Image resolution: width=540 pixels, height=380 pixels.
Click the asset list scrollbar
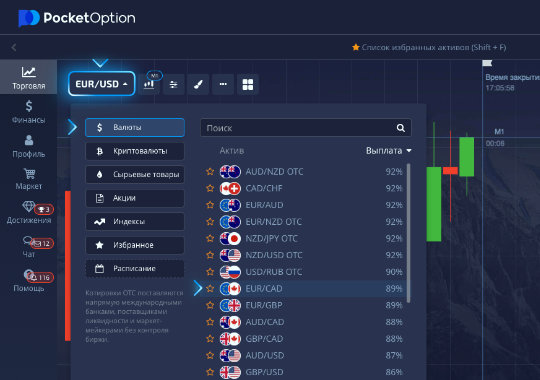(x=408, y=234)
